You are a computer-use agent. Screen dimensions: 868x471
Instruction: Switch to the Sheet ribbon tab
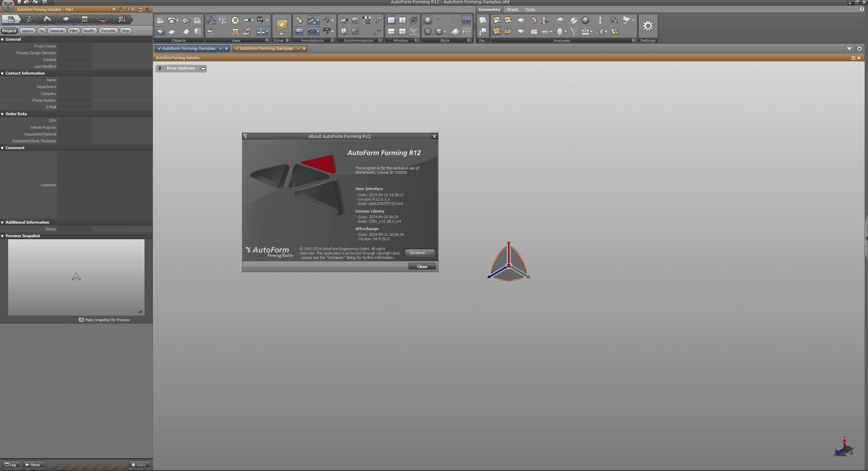coord(512,9)
